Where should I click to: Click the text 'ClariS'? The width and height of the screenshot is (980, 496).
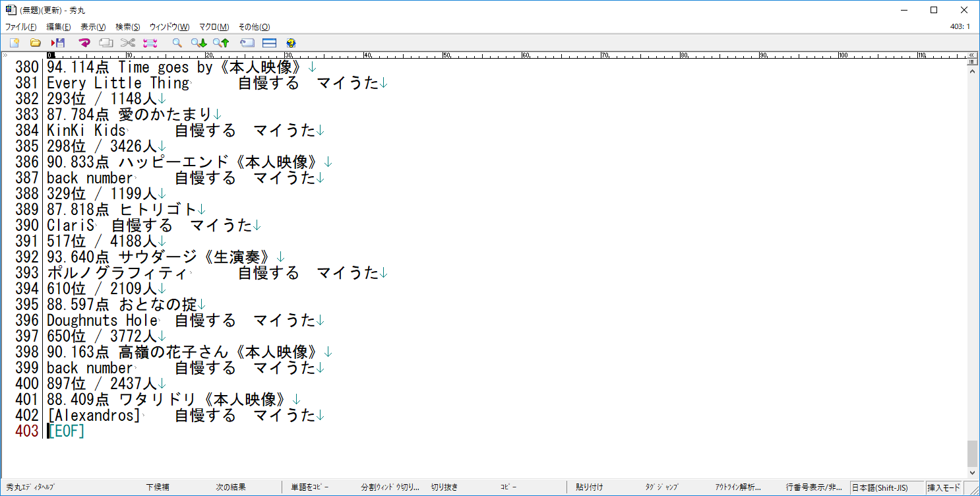(70, 226)
